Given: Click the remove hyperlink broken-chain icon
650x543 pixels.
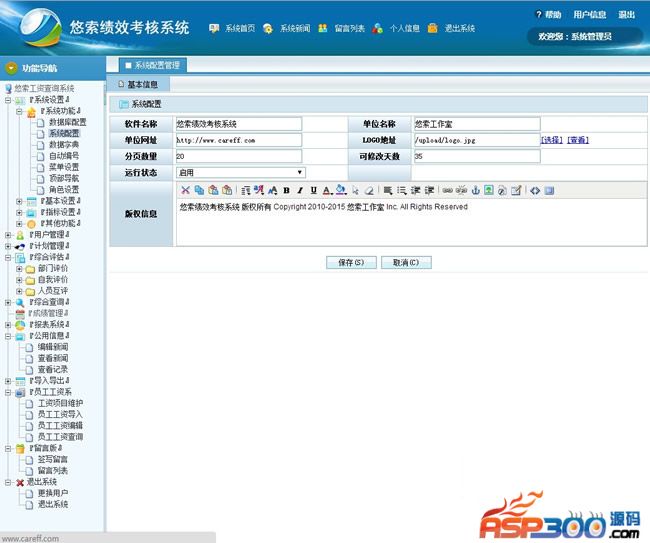Looking at the screenshot, I should click(x=461, y=191).
